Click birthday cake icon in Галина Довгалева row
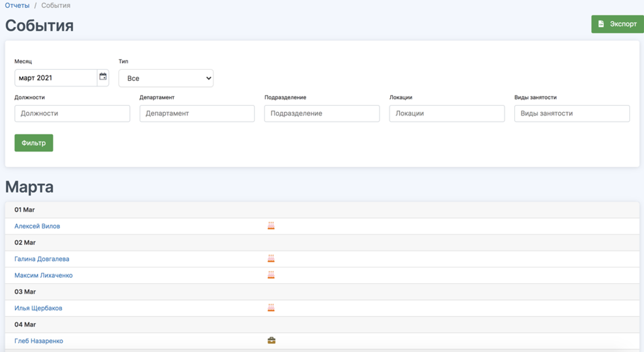Viewport: 644px width, 352px height. pyautogui.click(x=271, y=258)
